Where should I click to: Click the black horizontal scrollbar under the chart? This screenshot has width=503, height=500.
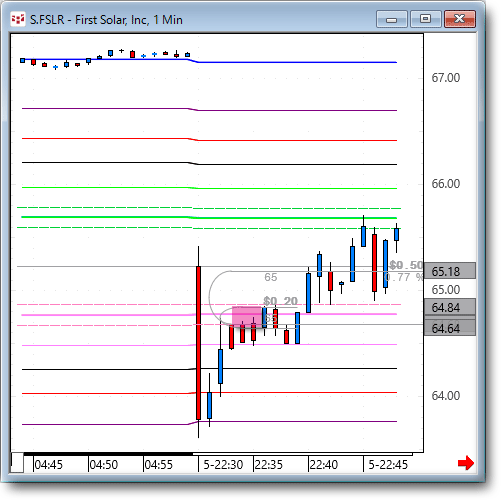pyautogui.click(x=108, y=454)
